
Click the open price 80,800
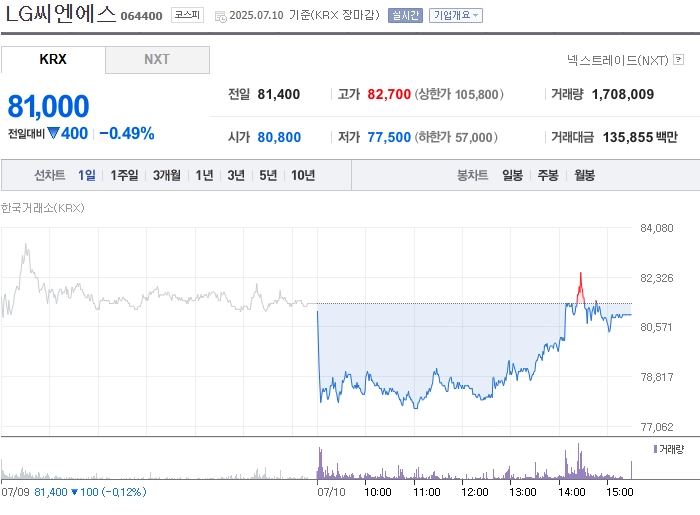click(x=279, y=137)
